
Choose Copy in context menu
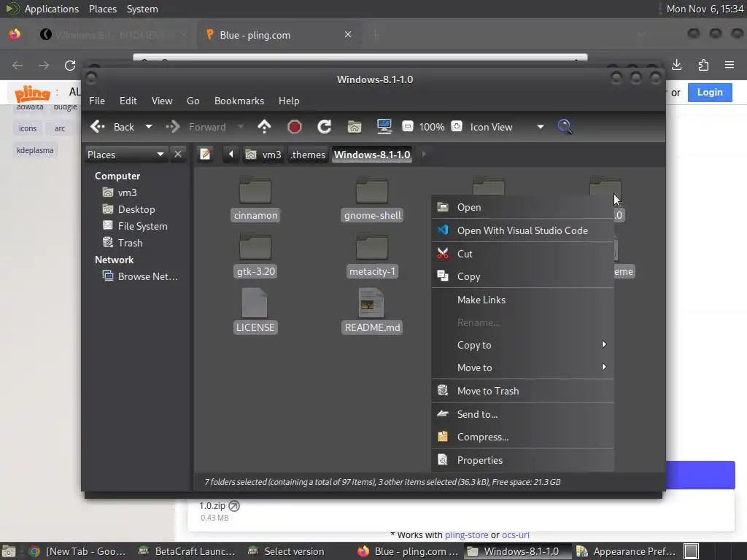(x=522, y=276)
